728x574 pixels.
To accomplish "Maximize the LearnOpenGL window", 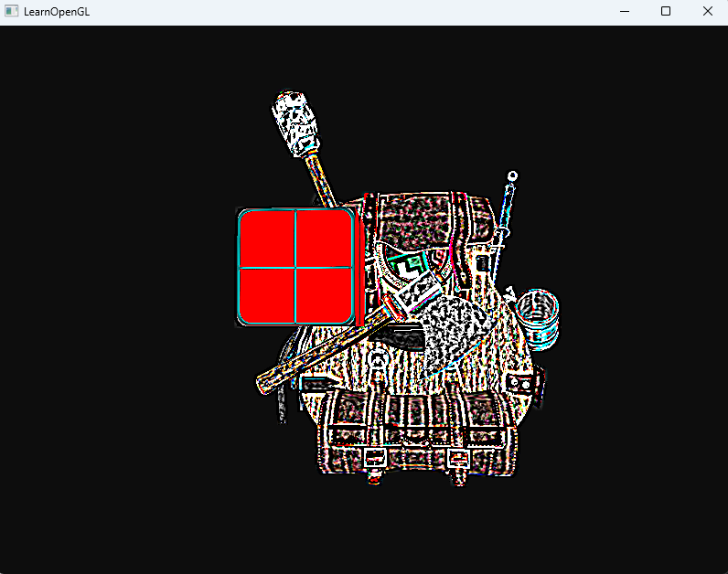I will tap(666, 12).
